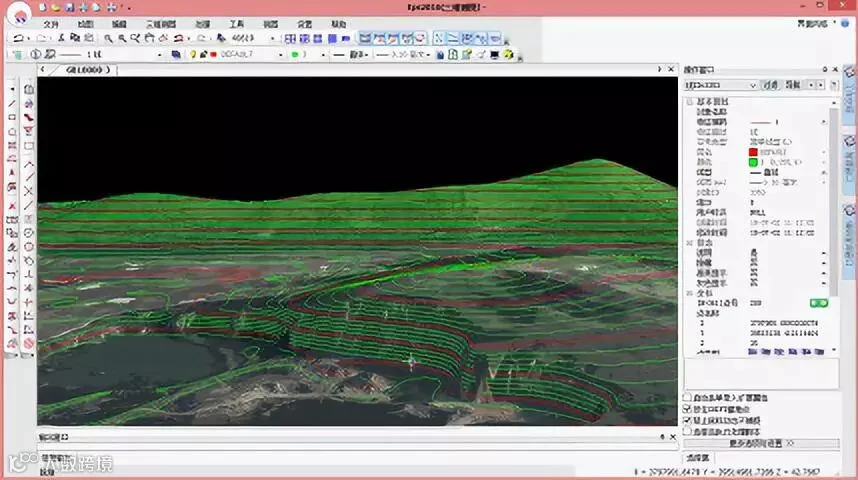
Task: Click the undo arrow in the toolbar
Action: [18, 38]
